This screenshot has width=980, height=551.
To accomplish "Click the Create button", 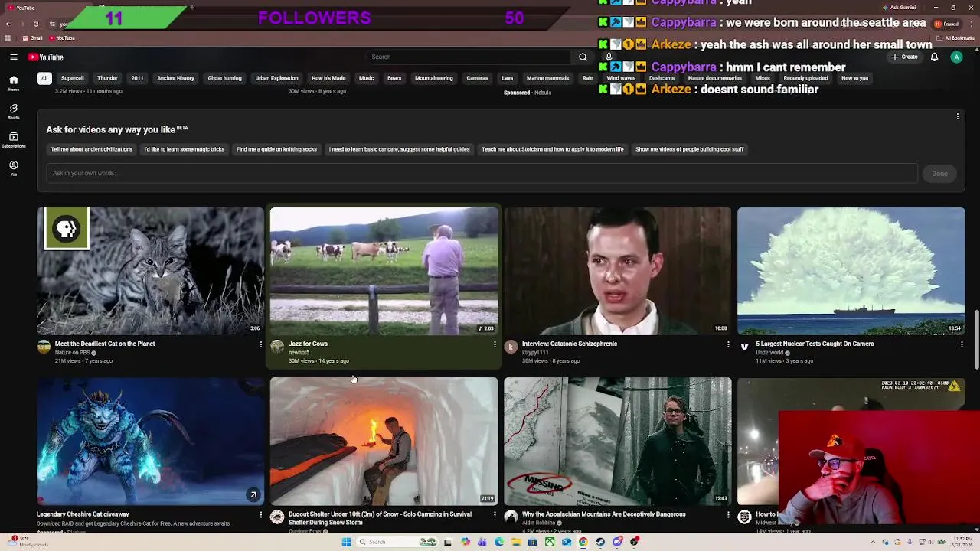I will pos(904,57).
